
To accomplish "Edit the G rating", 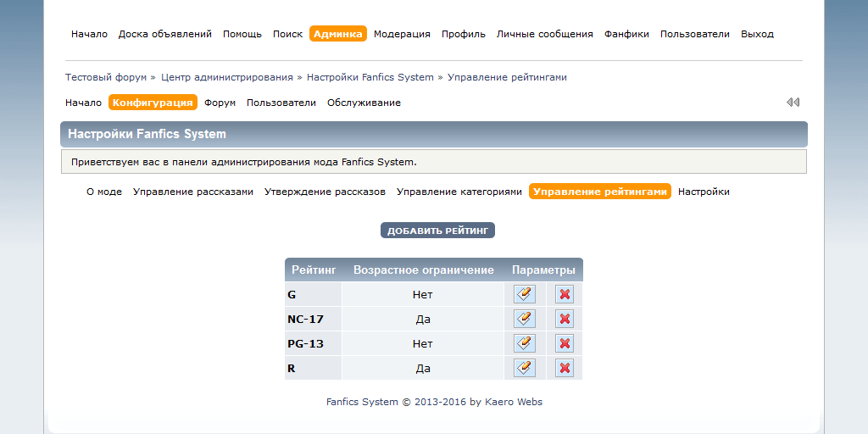I will pyautogui.click(x=525, y=294).
